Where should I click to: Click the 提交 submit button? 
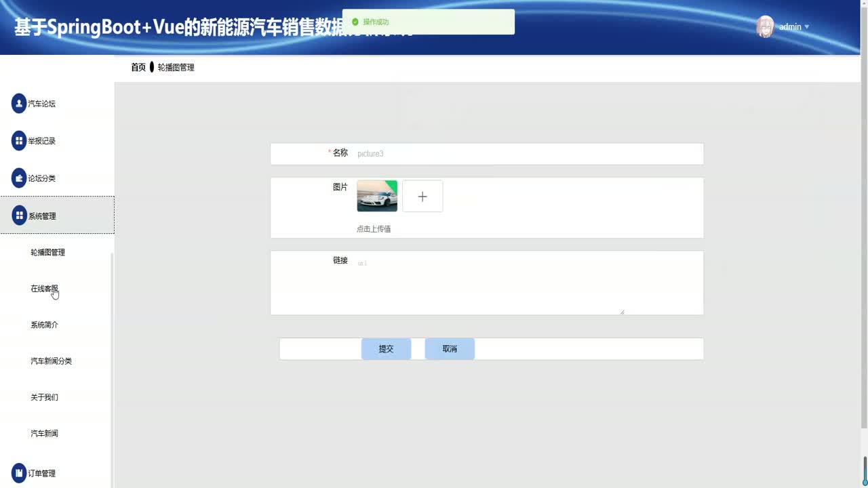point(386,349)
